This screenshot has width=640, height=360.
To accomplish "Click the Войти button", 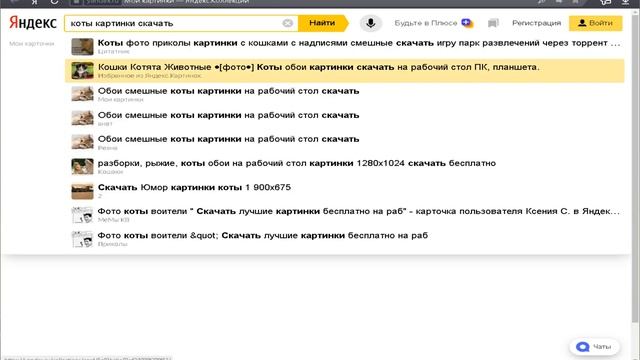I will pyautogui.click(x=596, y=23).
